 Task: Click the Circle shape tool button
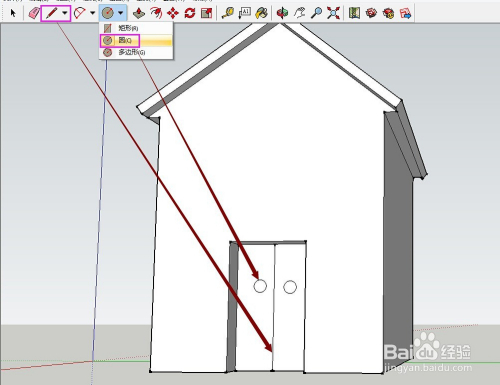pyautogui.click(x=108, y=13)
